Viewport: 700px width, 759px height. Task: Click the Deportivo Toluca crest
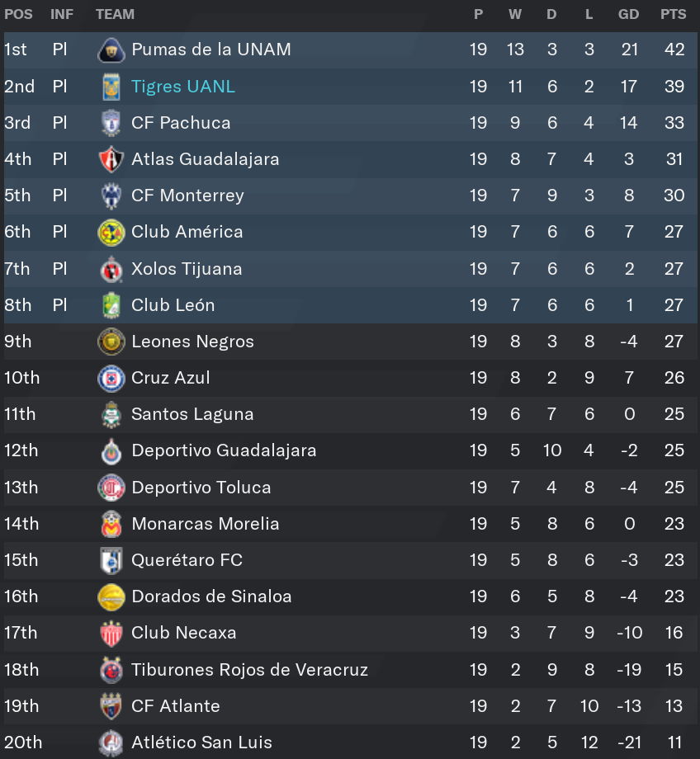point(111,488)
